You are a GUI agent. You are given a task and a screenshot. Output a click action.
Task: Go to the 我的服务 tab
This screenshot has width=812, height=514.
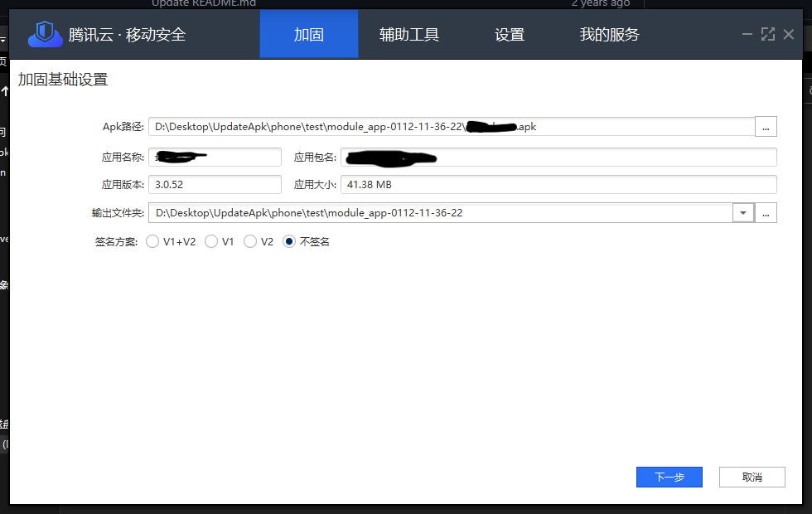(610, 34)
